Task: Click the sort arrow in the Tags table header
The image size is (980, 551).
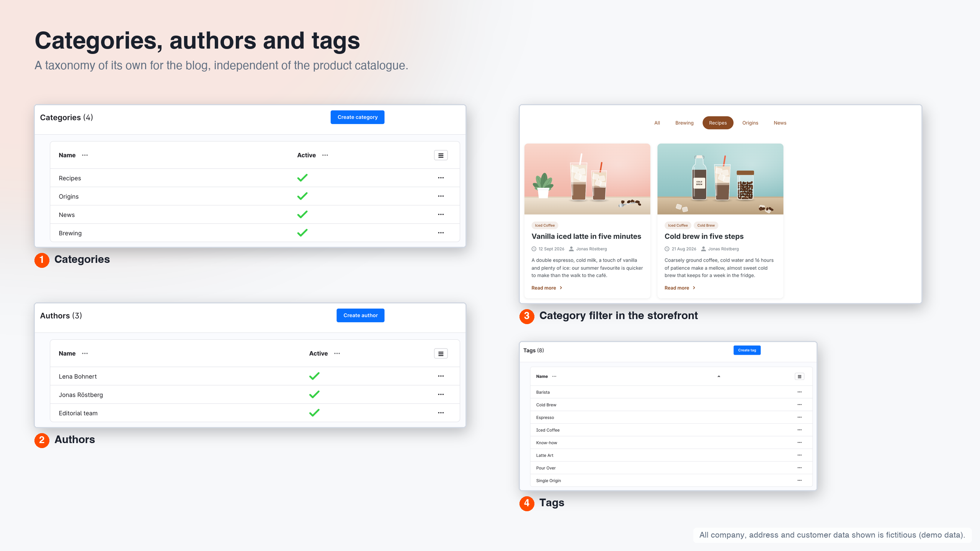Action: (x=719, y=377)
